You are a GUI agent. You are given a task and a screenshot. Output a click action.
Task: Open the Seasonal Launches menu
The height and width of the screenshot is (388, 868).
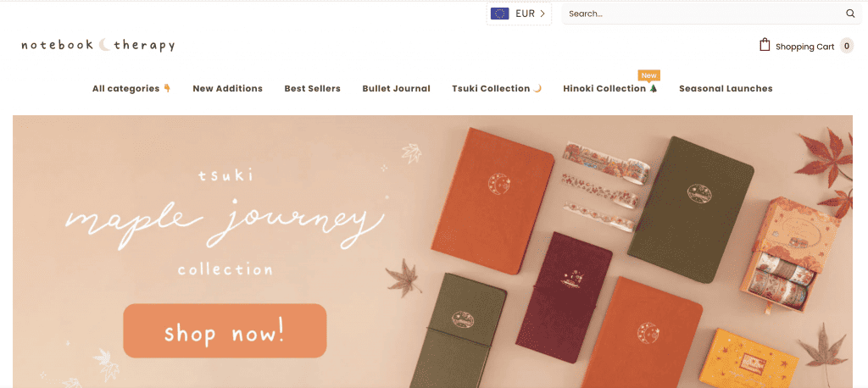coord(726,89)
